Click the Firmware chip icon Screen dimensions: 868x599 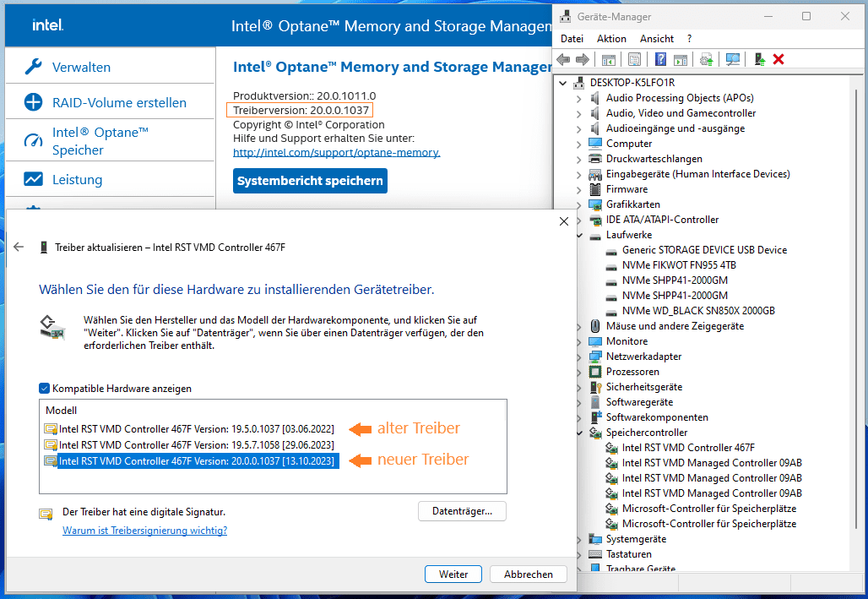595,189
